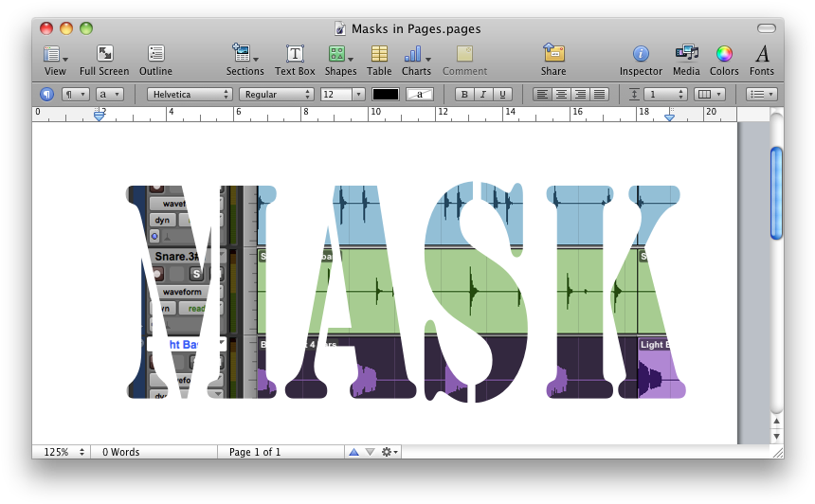Go to next page with down arrow
The width and height of the screenshot is (815, 504).
pos(370,452)
